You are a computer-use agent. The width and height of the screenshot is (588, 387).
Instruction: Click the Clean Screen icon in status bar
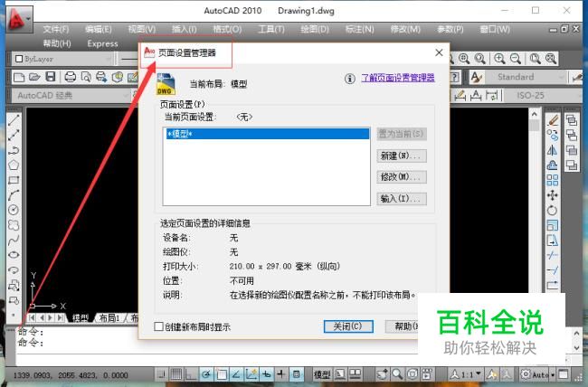pos(563,373)
